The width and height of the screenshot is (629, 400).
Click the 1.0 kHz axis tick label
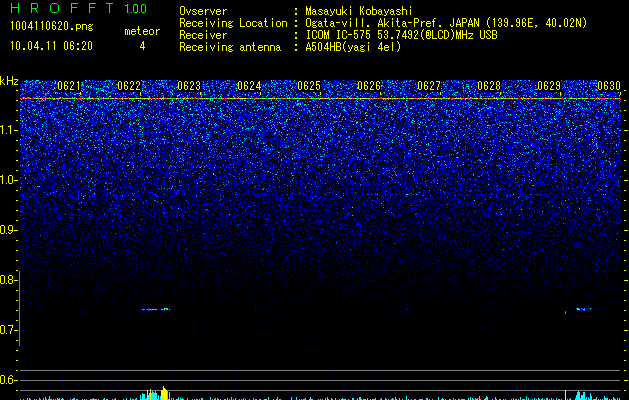pos(8,180)
